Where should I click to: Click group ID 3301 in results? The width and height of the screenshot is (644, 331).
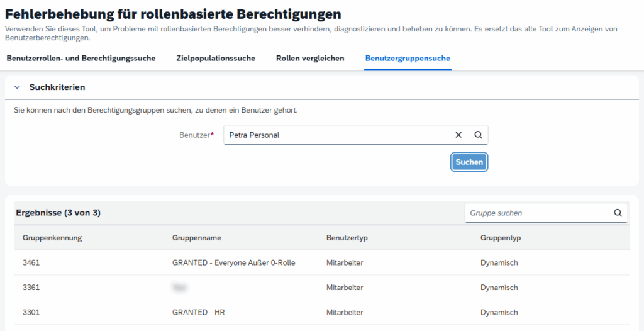31,312
